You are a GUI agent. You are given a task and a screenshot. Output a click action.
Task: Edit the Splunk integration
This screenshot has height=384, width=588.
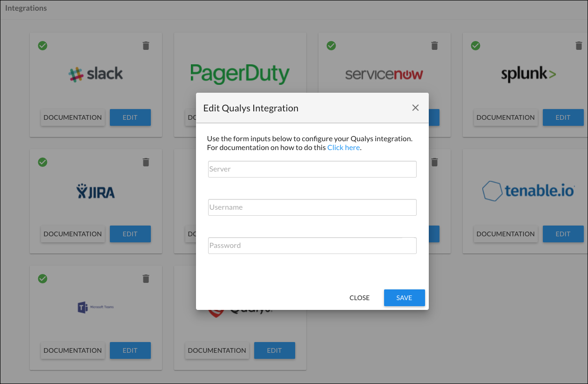(x=563, y=117)
